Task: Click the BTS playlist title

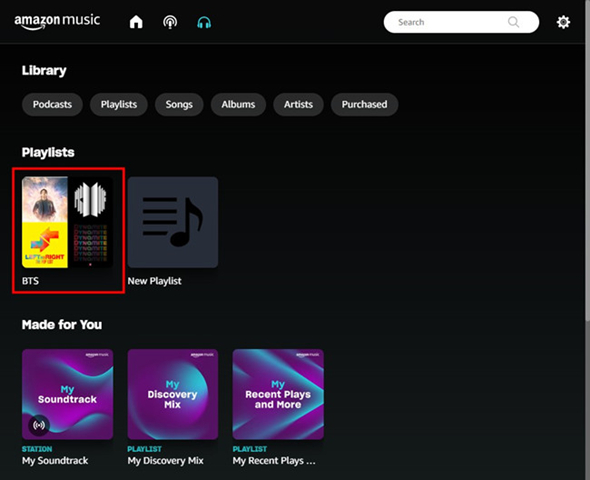Action: click(x=30, y=281)
